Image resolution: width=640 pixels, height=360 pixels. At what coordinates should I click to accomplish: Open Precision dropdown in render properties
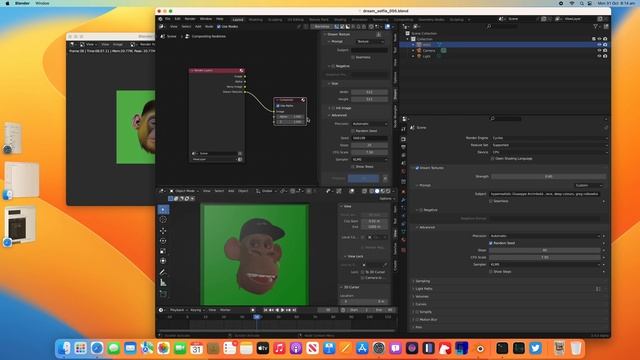545,236
